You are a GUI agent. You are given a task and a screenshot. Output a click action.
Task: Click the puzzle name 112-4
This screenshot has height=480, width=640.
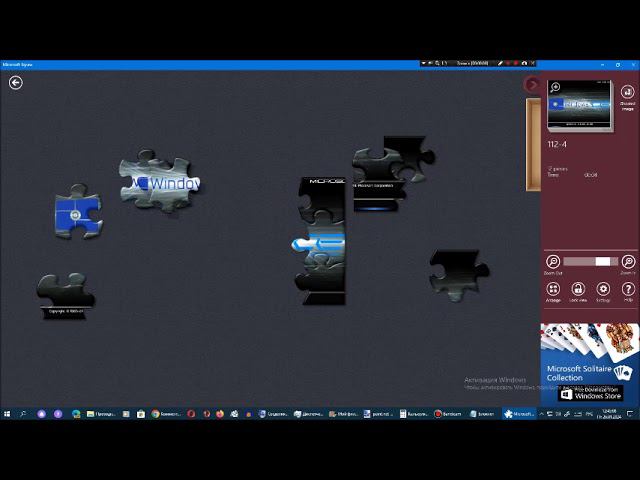[x=557, y=144]
